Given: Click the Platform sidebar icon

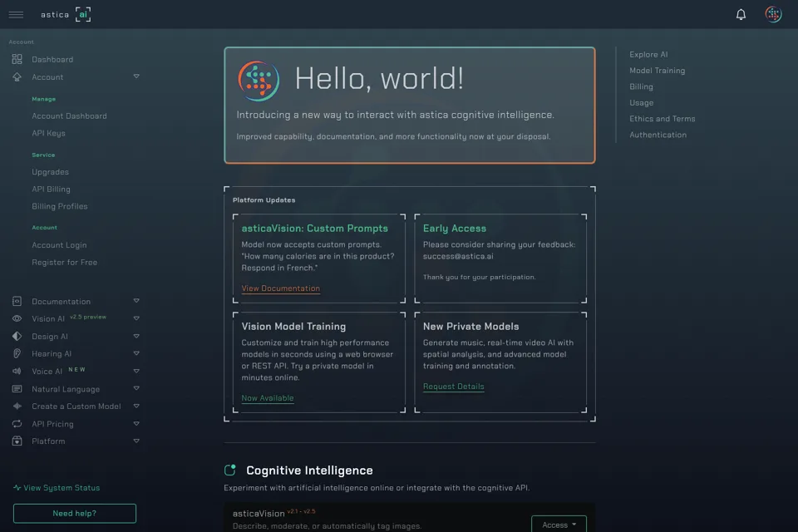Looking at the screenshot, I should (x=17, y=441).
